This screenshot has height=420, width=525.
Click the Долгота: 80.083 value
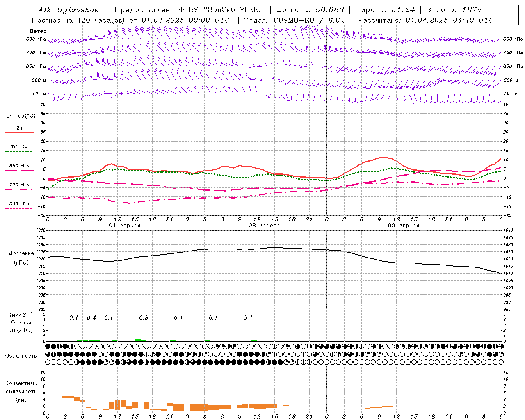coord(310,10)
